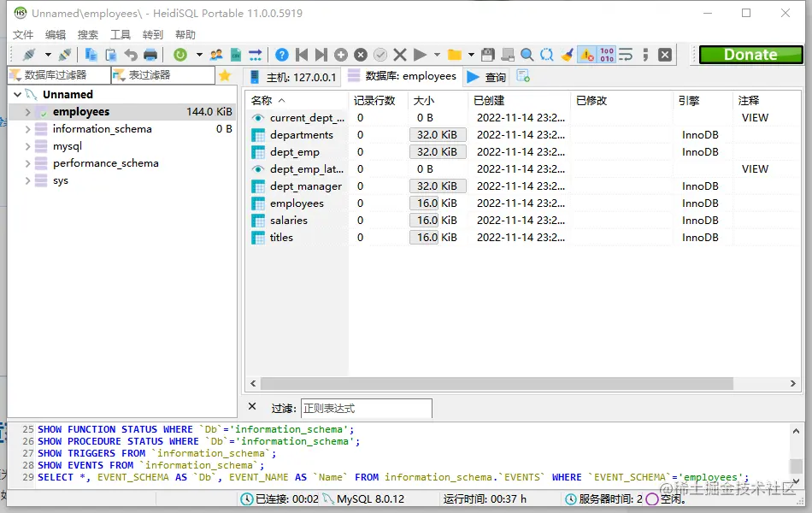This screenshot has width=812, height=513.
Task: Click the 名称 column header
Action: coord(262,100)
